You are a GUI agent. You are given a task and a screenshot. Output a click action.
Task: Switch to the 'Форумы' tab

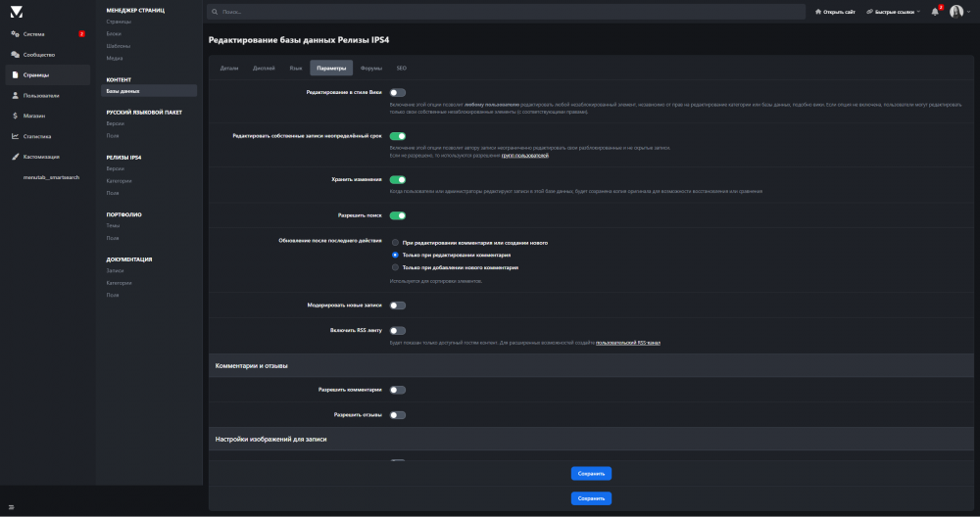pos(371,69)
